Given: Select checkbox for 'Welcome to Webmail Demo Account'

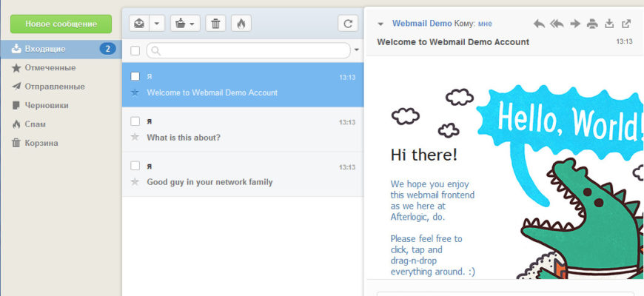Looking at the screenshot, I should pyautogui.click(x=135, y=76).
